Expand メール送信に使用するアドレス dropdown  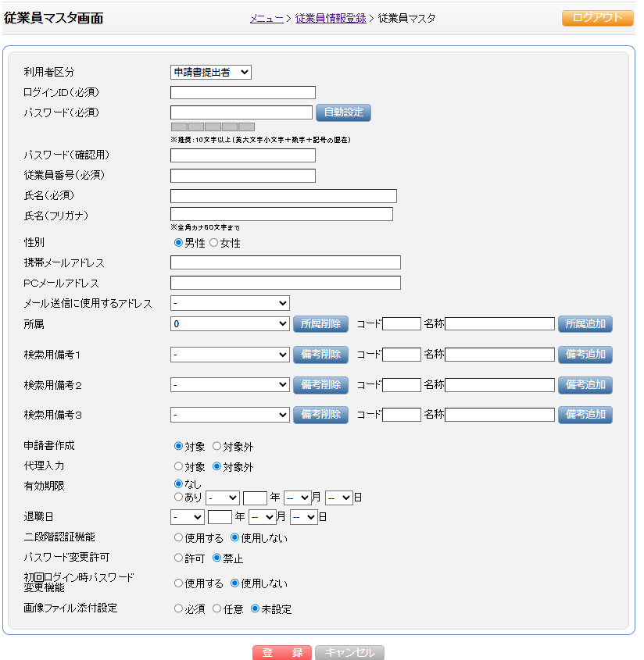tap(230, 303)
